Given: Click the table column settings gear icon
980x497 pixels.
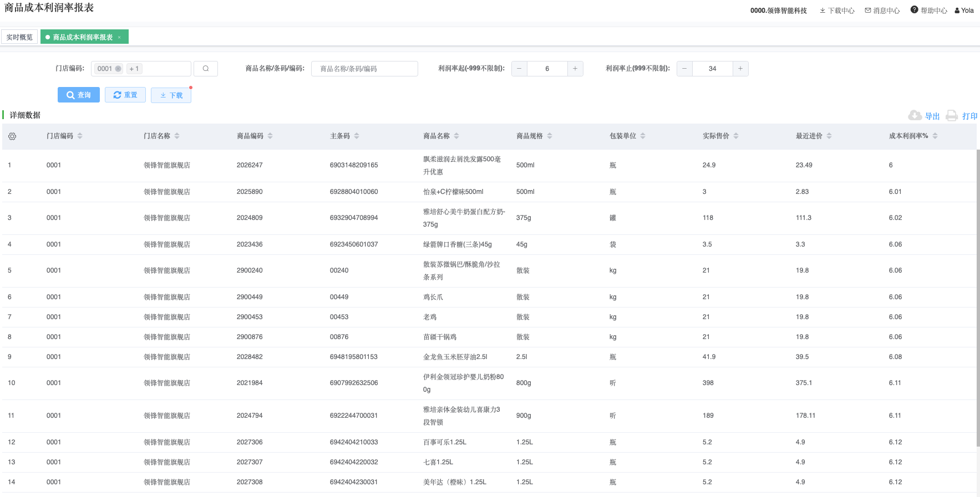Looking at the screenshot, I should click(x=12, y=136).
